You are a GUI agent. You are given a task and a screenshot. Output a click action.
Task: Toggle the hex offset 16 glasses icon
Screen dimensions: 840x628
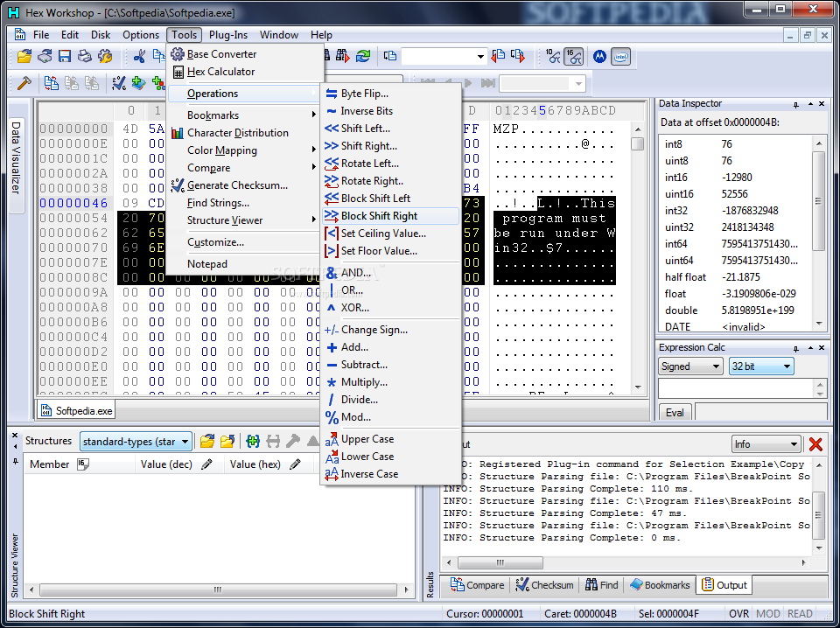[x=574, y=56]
